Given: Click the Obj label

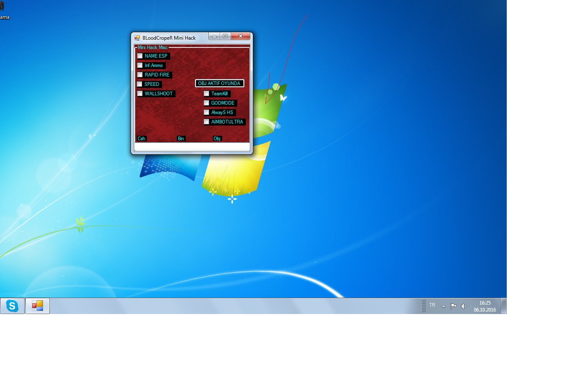Looking at the screenshot, I should pyautogui.click(x=217, y=139).
